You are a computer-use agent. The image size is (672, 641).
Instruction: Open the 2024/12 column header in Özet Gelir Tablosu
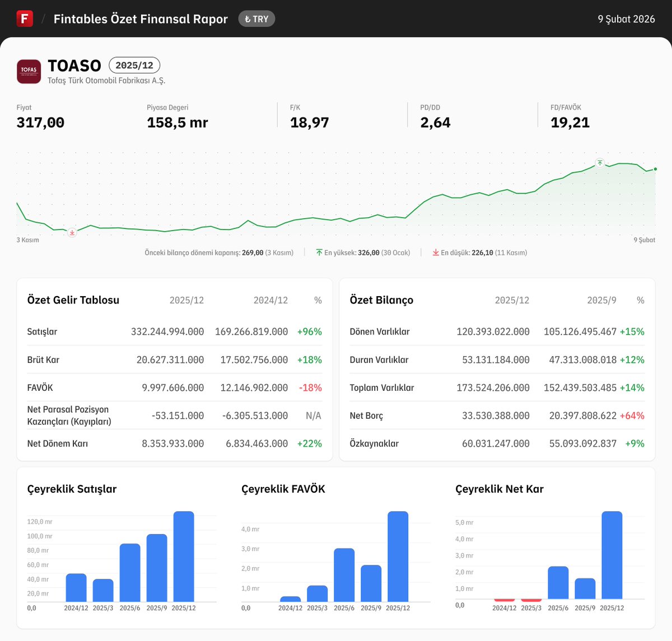click(270, 300)
